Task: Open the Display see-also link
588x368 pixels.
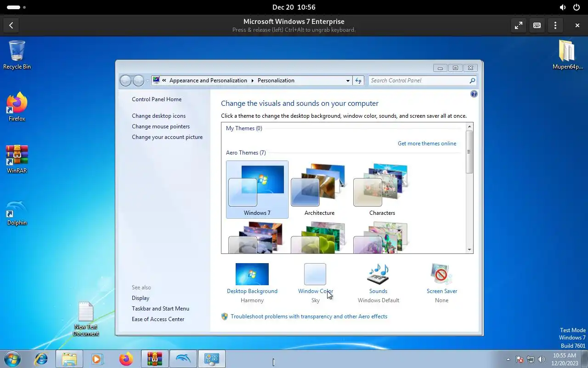Action: pyautogui.click(x=141, y=298)
